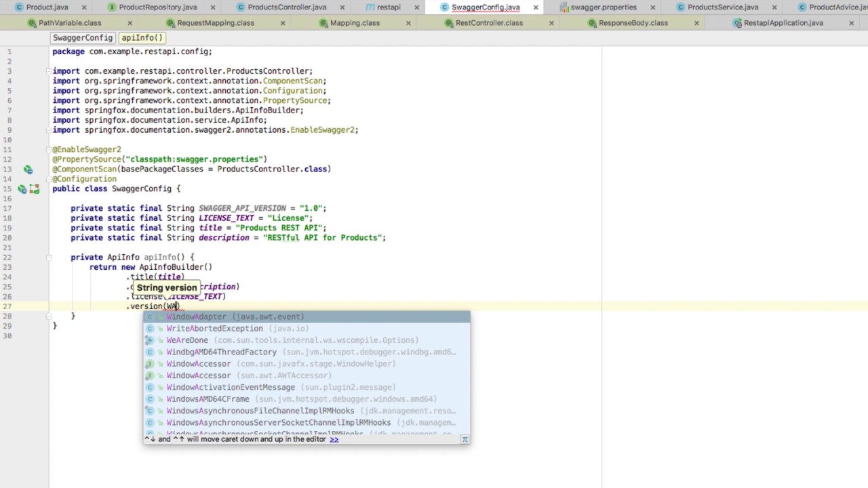The width and height of the screenshot is (868, 488).
Task: Click Spring Boot icon on RestapiApplication.java tab
Action: pos(738,23)
